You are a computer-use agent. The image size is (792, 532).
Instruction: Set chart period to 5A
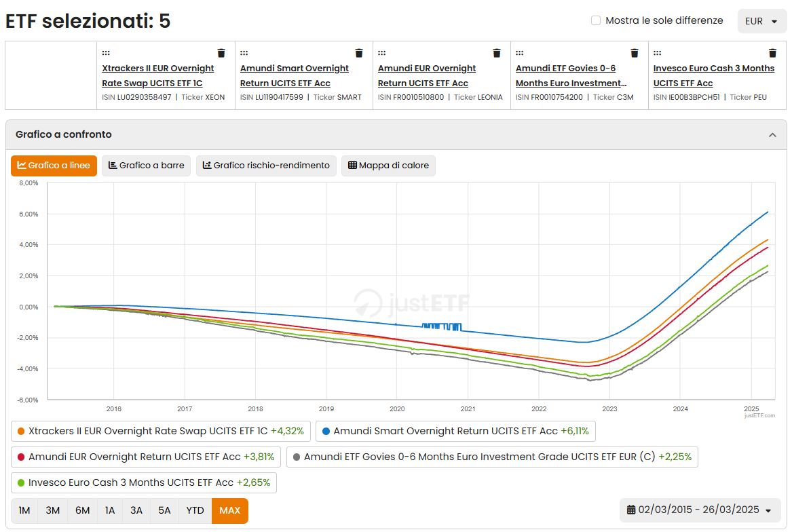pos(164,511)
